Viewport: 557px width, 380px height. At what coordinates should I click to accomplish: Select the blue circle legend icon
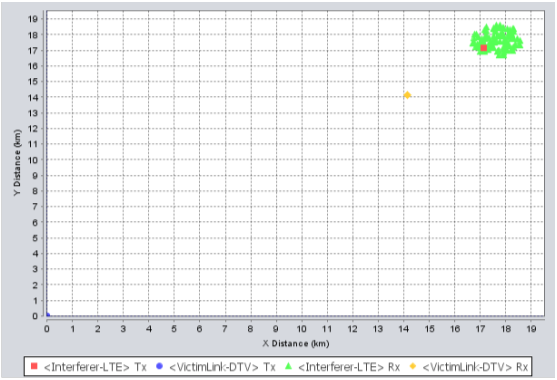[159, 366]
